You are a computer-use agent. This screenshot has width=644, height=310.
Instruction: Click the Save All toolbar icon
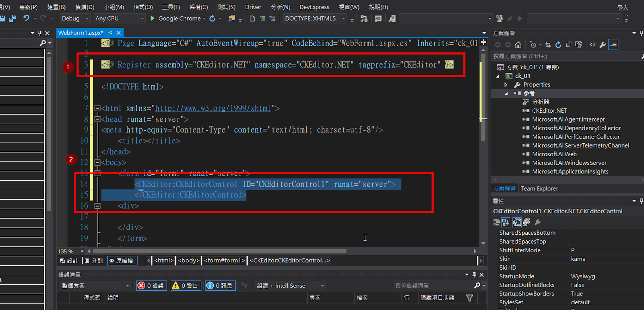coord(12,18)
